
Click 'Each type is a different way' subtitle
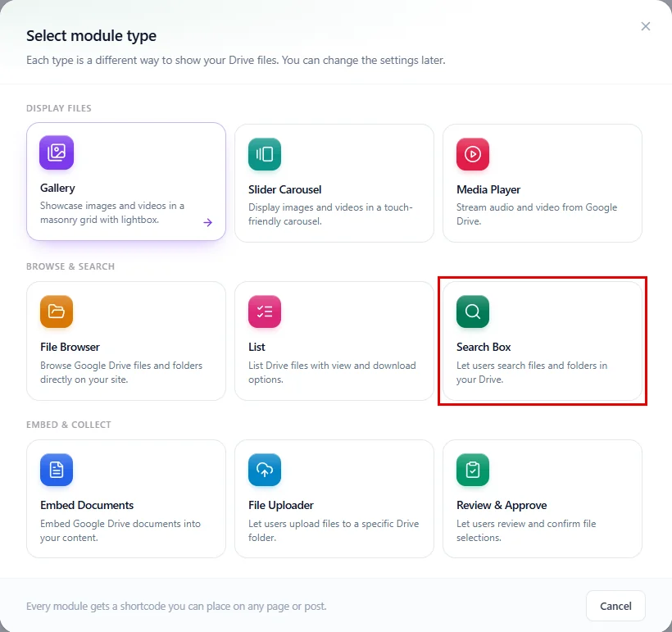point(236,60)
